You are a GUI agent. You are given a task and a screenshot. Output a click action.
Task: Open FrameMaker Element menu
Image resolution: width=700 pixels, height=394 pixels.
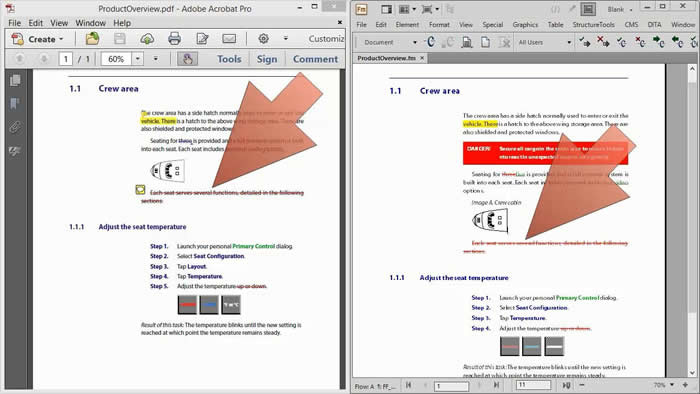pyautogui.click(x=407, y=25)
